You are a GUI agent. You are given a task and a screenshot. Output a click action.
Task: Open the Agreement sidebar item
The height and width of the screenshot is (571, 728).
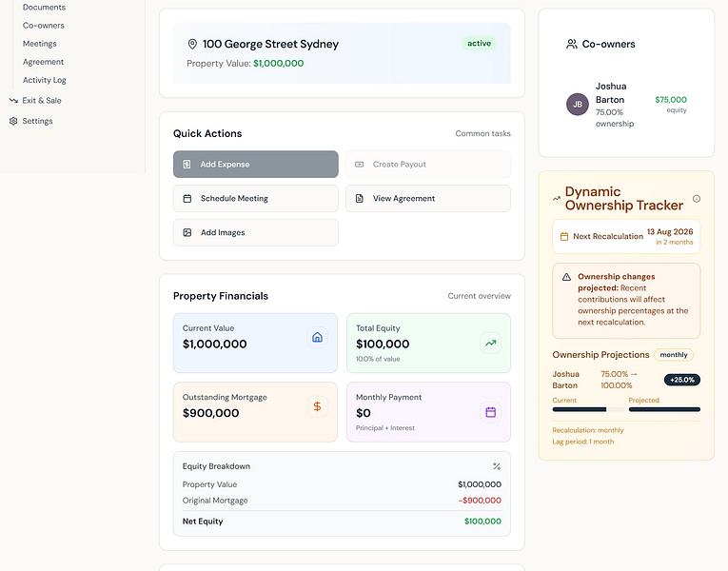[43, 62]
